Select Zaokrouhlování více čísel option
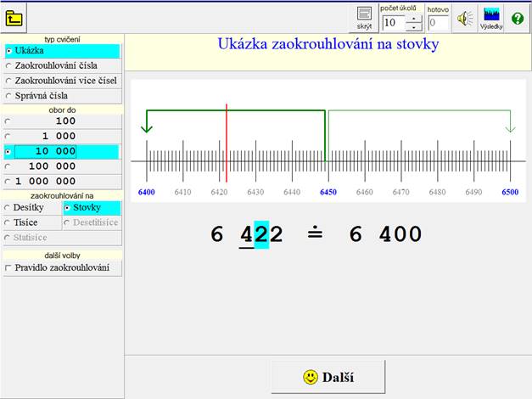Screen dimensions: 532x399 pos(63,81)
